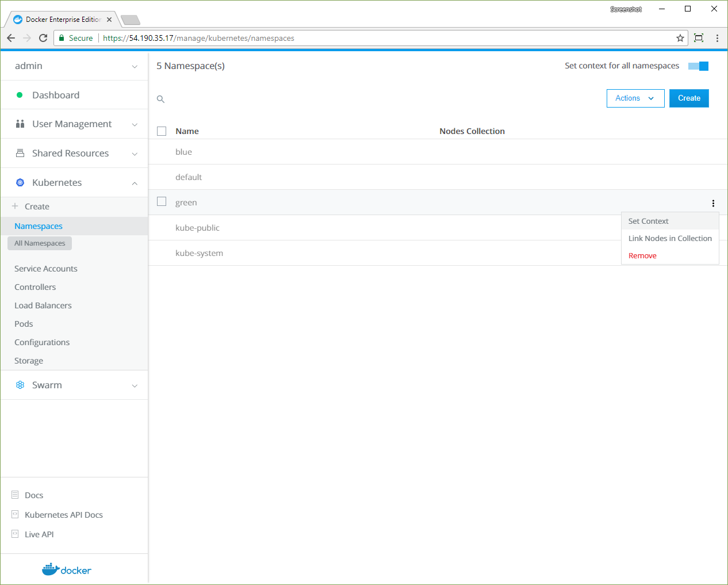Expand the admin account menu chevron
Viewport: 728px width, 585px height.
coord(135,67)
